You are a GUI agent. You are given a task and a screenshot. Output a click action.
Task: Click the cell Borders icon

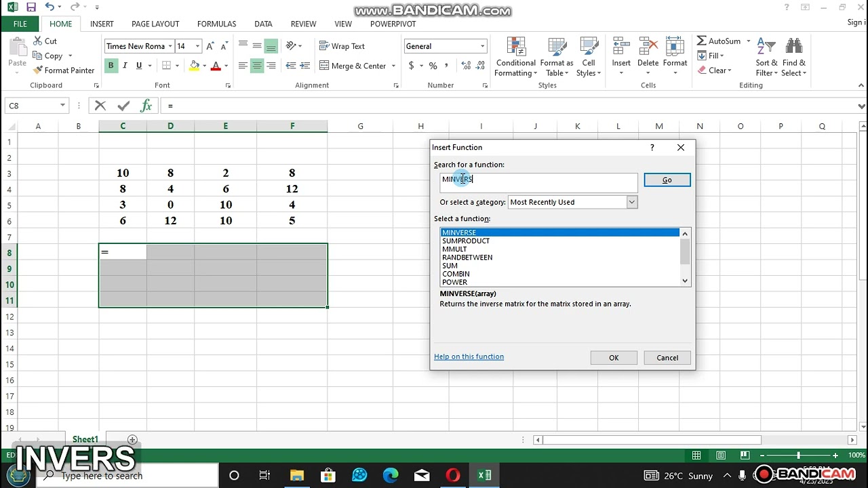click(x=166, y=66)
